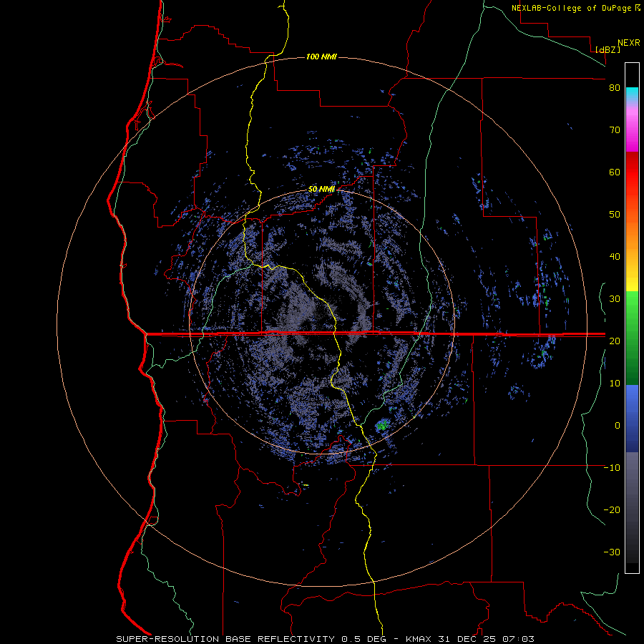Click the 10 value on dBZ scale
This screenshot has height=644, width=644.
point(615,384)
